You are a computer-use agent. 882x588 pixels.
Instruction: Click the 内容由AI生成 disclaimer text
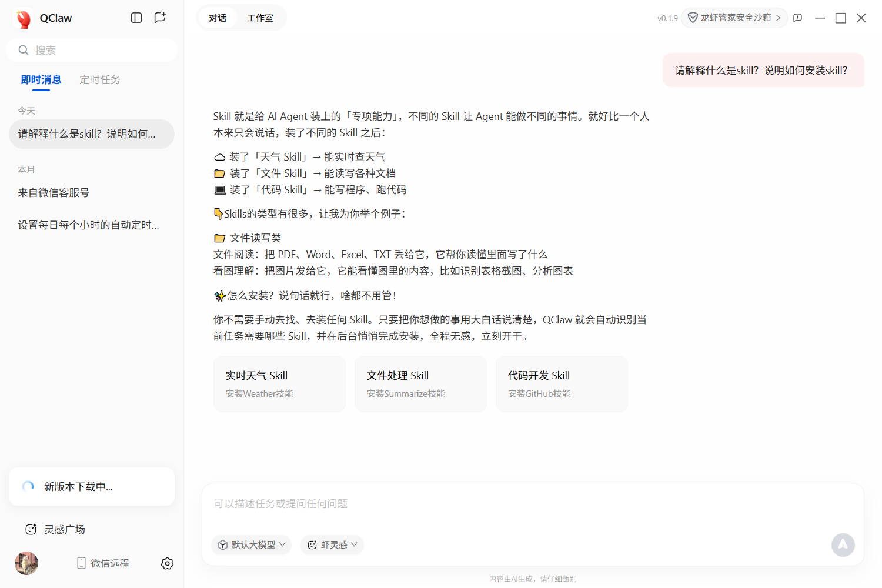coord(533,579)
